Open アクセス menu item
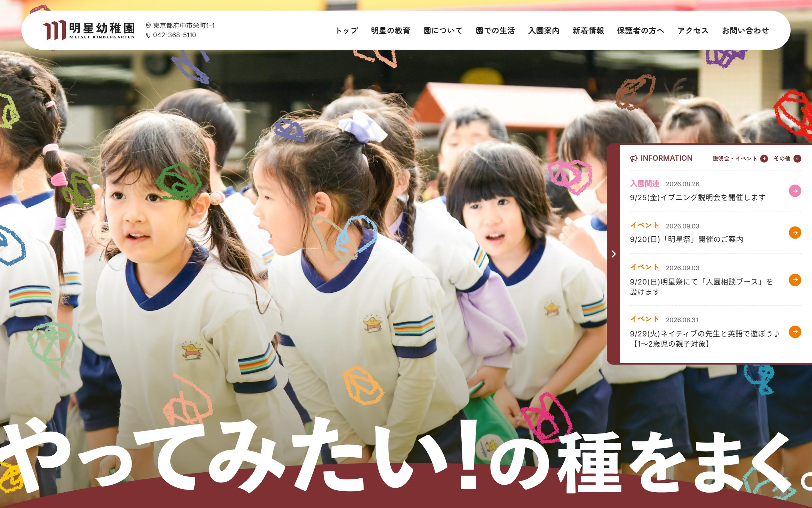Screen dimensions: 812x508 693,30
